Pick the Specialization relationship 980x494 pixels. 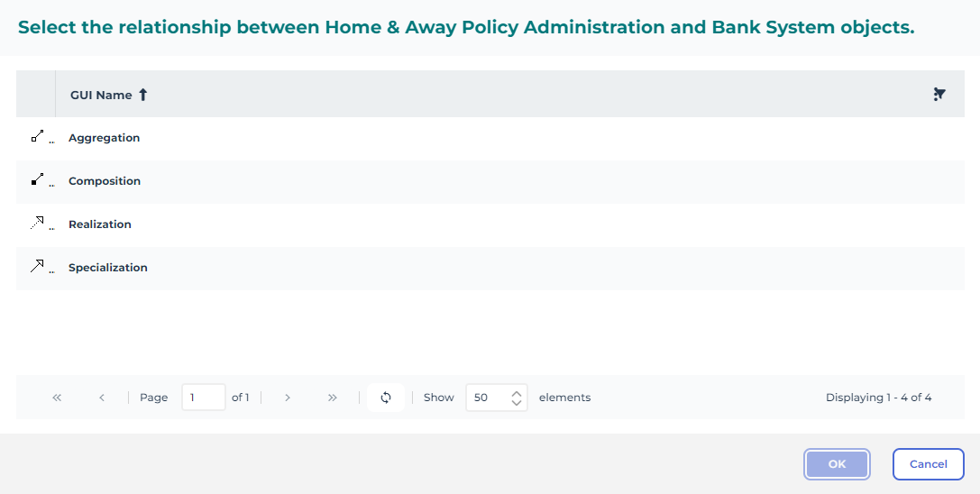[x=108, y=268]
